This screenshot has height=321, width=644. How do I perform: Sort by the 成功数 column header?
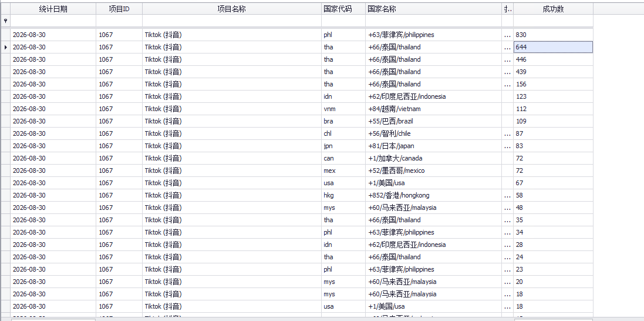tap(553, 9)
